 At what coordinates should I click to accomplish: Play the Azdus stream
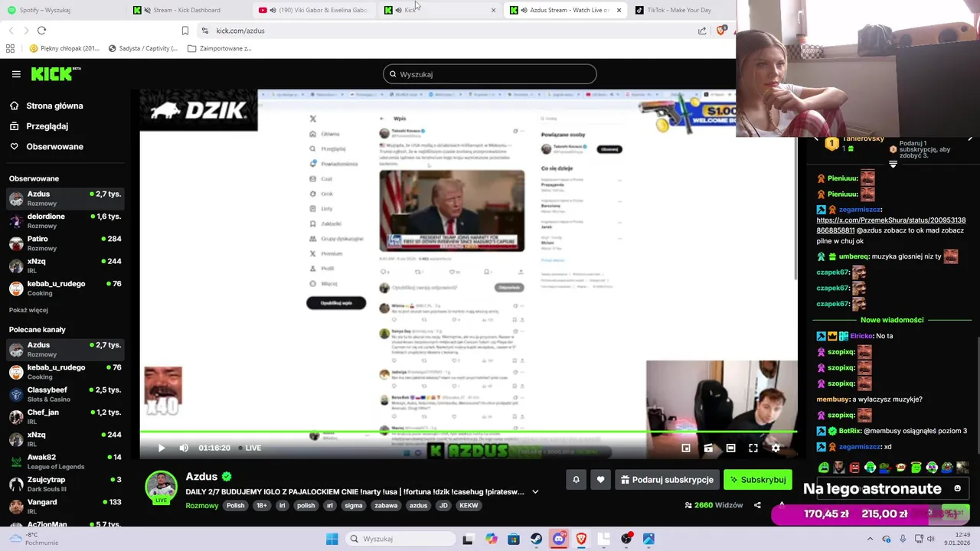pyautogui.click(x=162, y=448)
